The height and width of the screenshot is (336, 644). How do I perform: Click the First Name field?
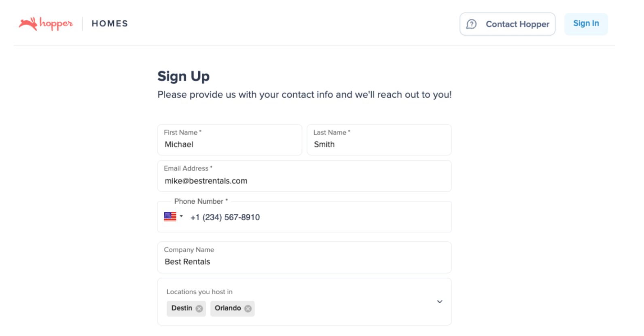pos(229,145)
